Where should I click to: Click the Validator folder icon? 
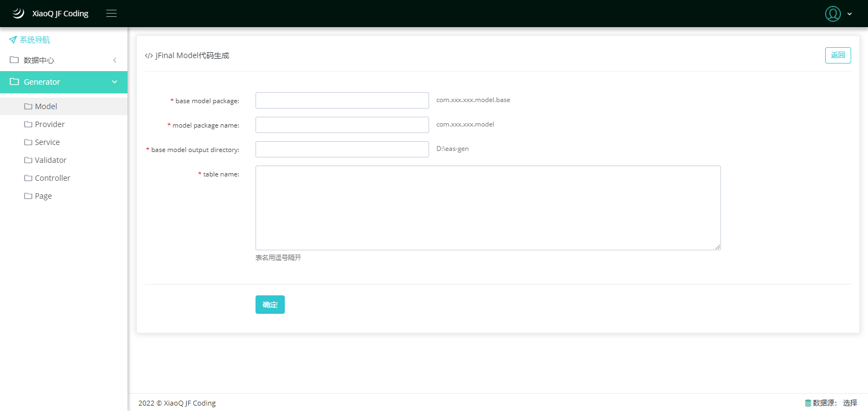coord(28,160)
